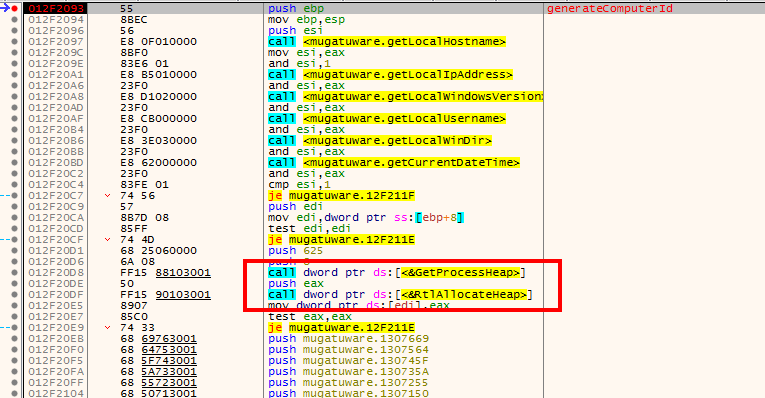Select the call to GetProcessHeap instruction
This screenshot has width=765, height=398.
(397, 273)
